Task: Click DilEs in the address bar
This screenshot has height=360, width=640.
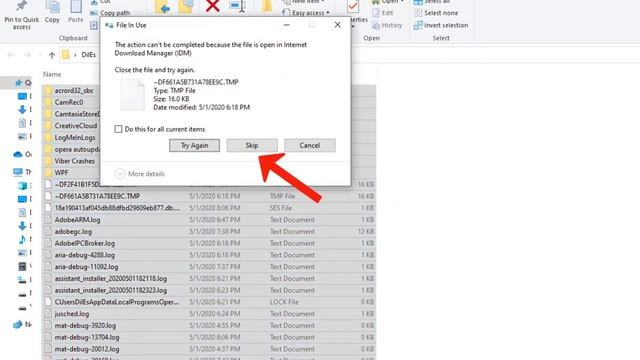Action: [88, 55]
